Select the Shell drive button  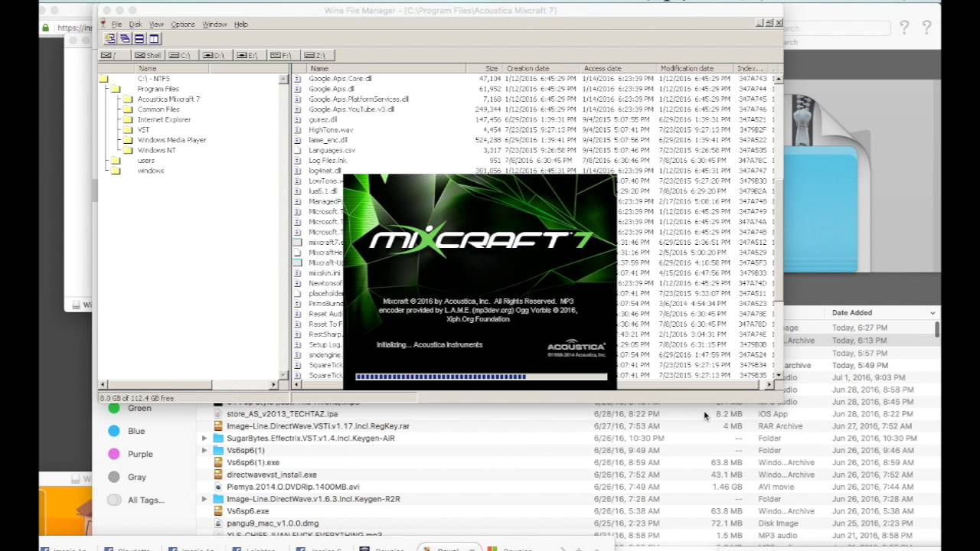(x=148, y=55)
